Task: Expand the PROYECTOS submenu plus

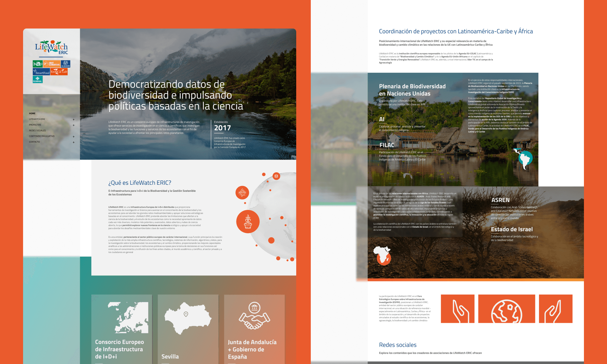Action: 73,125
